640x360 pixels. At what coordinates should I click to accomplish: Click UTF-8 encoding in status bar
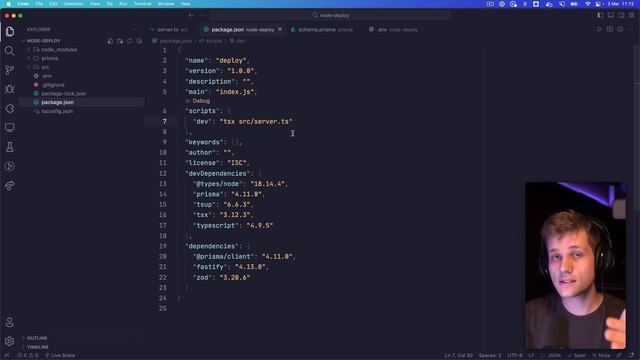coord(515,356)
